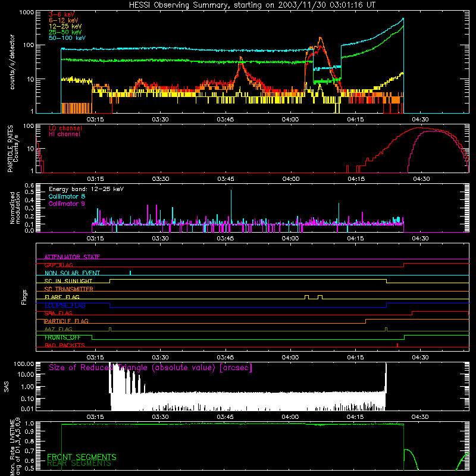Image resolution: width=476 pixels, height=476 pixels.
Task: Click the cyan '50-100 keV' legend label
Action: click(x=67, y=38)
